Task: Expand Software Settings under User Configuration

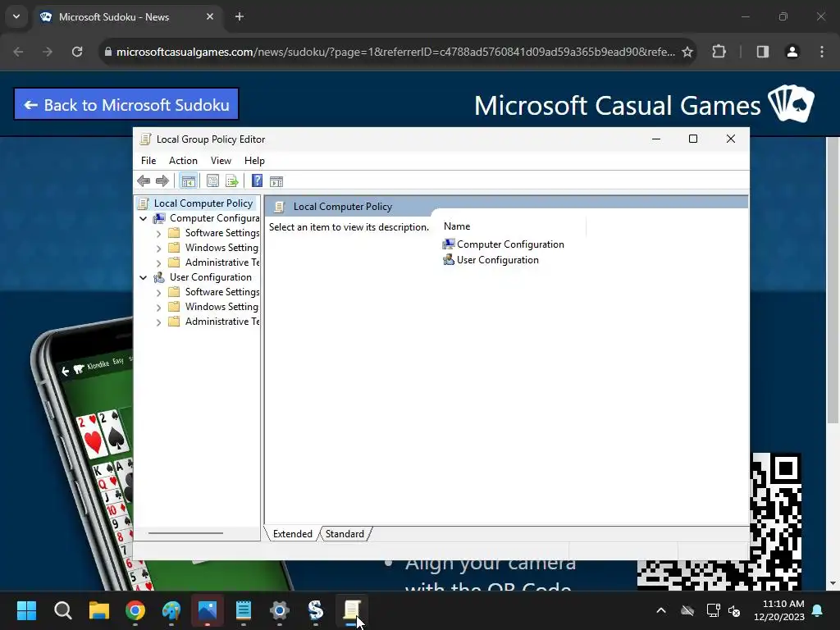Action: click(x=158, y=293)
